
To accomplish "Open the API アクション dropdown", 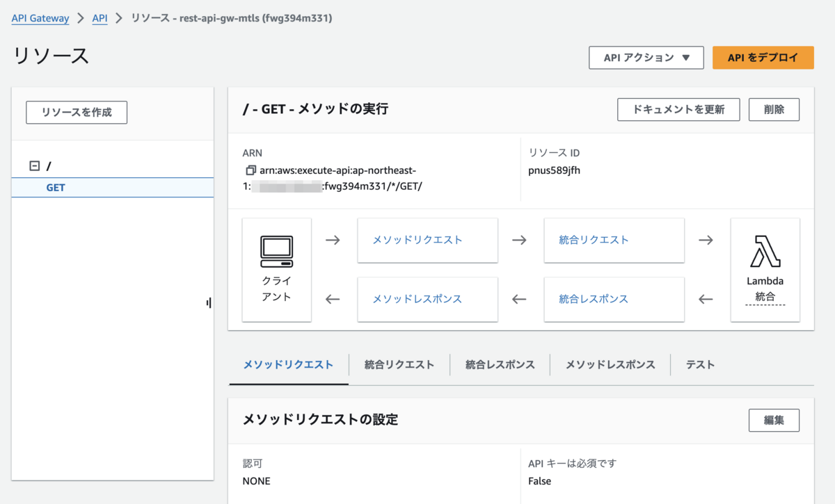I will (647, 58).
